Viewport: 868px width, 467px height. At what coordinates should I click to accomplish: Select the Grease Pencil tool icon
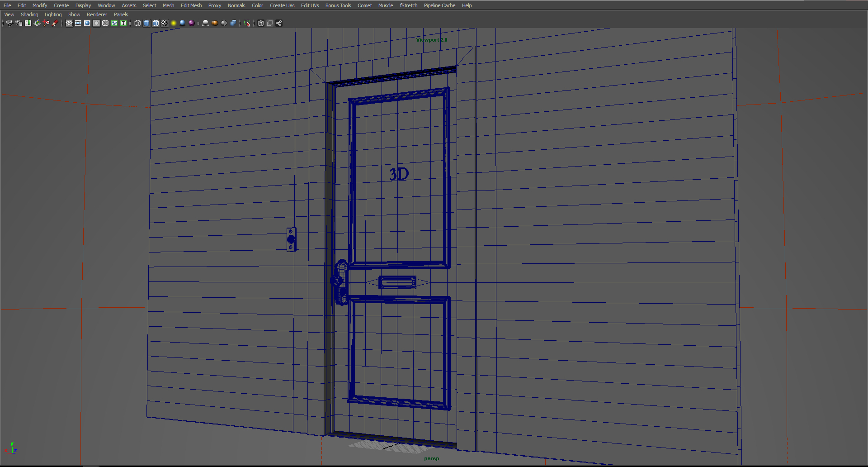(x=55, y=23)
